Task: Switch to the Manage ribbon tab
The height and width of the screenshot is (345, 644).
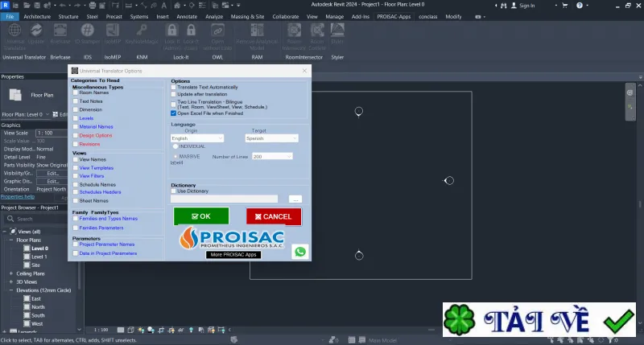Action: pos(334,16)
